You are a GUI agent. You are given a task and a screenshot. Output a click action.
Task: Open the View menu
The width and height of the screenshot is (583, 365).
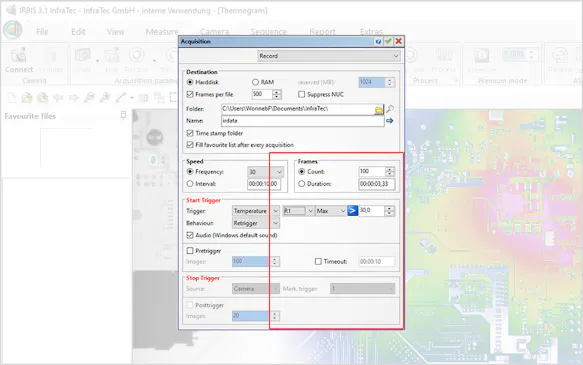(115, 32)
